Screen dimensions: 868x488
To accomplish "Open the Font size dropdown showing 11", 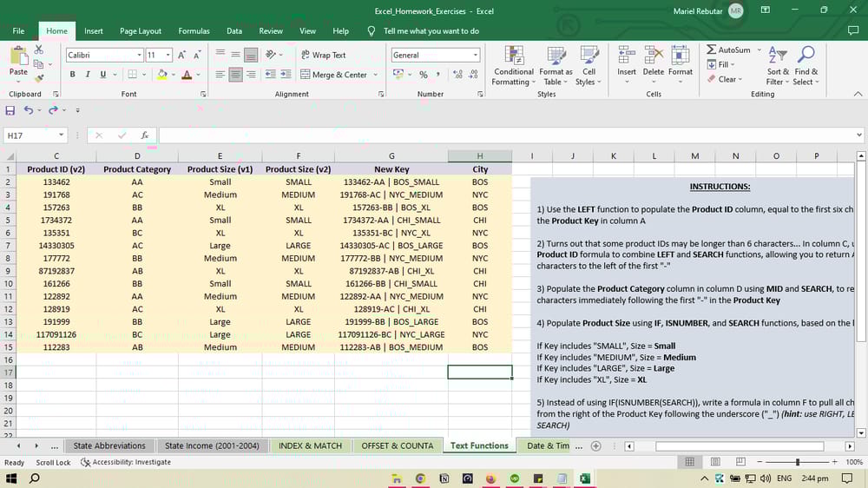I will (x=168, y=55).
